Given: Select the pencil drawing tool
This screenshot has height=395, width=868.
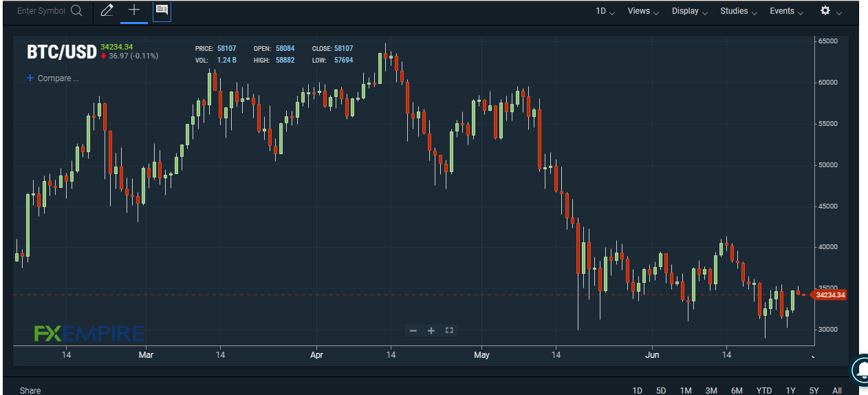Looking at the screenshot, I should 107,10.
